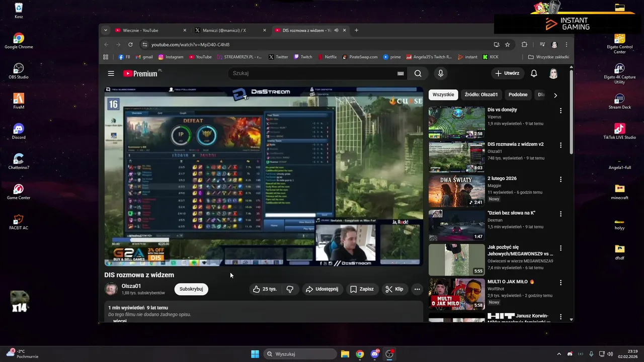The height and width of the screenshot is (362, 644).
Task: Open the OBS Studio desktop icon
Action: coord(19,71)
